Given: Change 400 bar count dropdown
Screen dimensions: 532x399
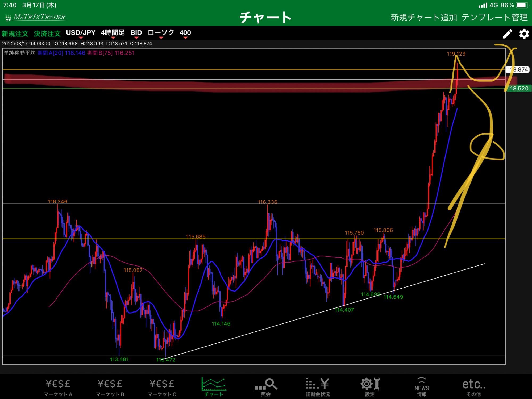Looking at the screenshot, I should [185, 33].
